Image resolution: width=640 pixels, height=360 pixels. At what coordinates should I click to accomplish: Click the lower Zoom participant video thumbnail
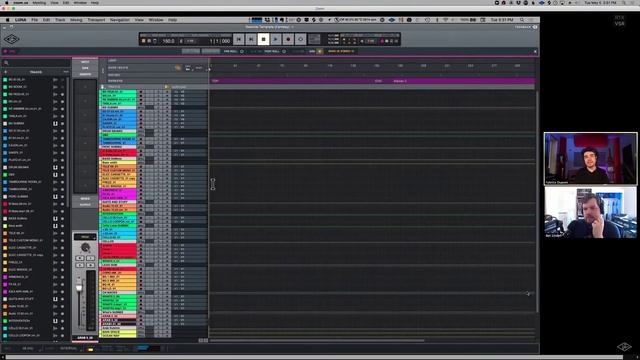point(590,213)
